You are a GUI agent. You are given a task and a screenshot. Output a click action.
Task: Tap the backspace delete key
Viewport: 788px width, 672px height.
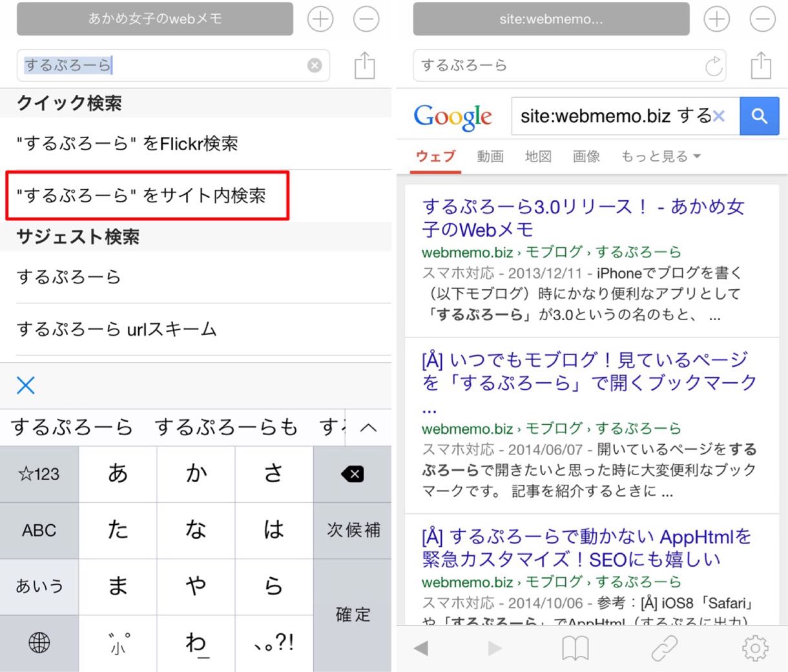pos(353,474)
